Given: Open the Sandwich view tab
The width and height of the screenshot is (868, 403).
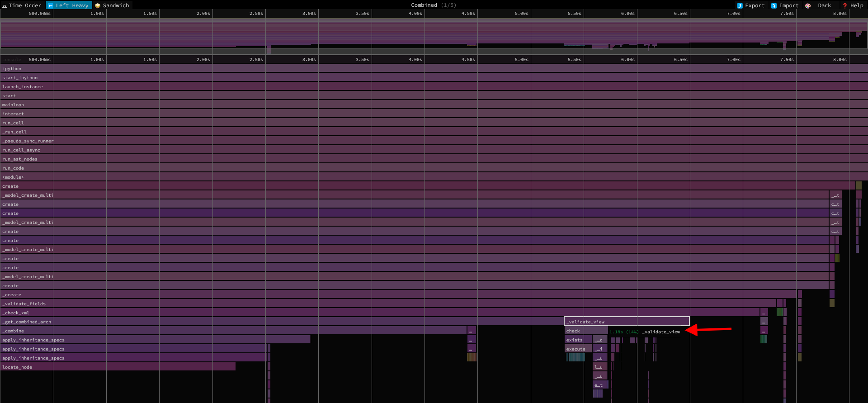Looking at the screenshot, I should click(x=112, y=5).
